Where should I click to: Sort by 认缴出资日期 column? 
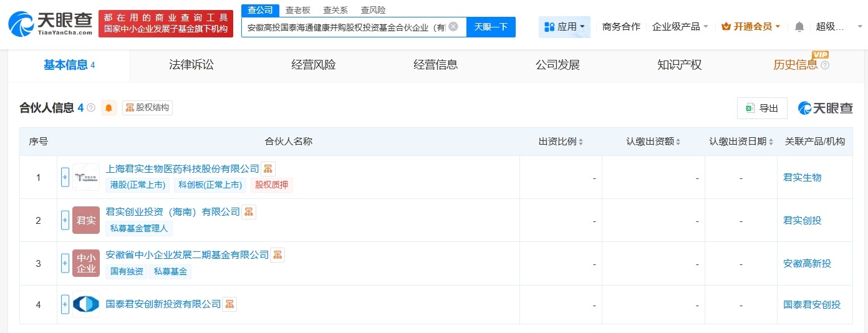tap(741, 142)
